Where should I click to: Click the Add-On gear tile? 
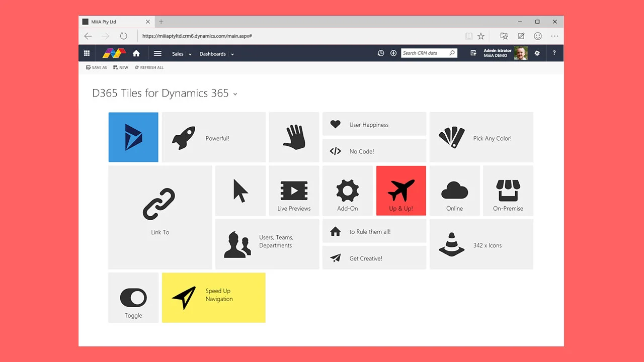click(348, 191)
